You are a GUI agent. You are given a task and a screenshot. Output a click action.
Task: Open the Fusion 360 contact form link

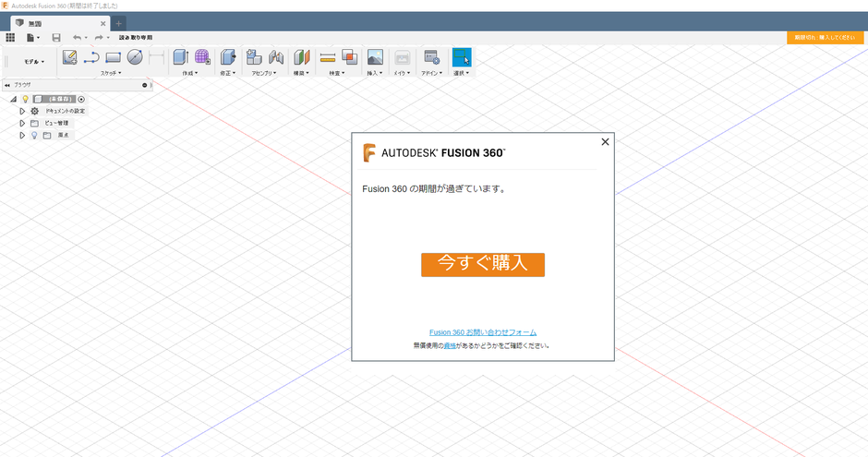tap(483, 332)
